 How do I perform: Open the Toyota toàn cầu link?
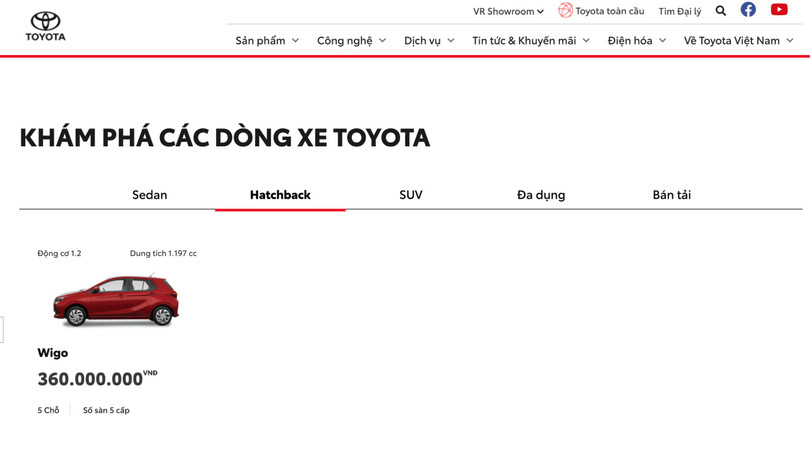pyautogui.click(x=610, y=11)
